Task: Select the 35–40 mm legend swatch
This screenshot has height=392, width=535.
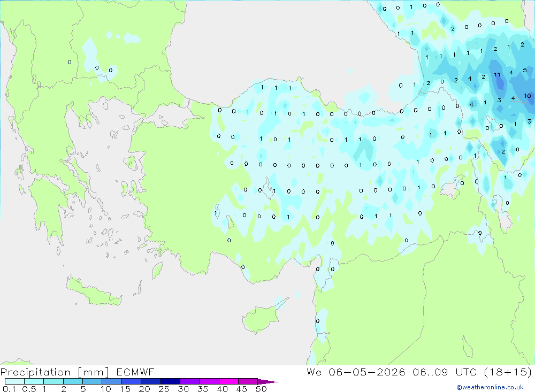Action: 209,381
